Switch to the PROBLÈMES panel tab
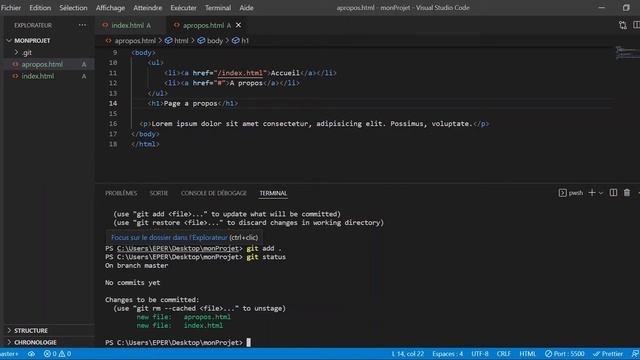The image size is (640, 360). click(x=121, y=193)
